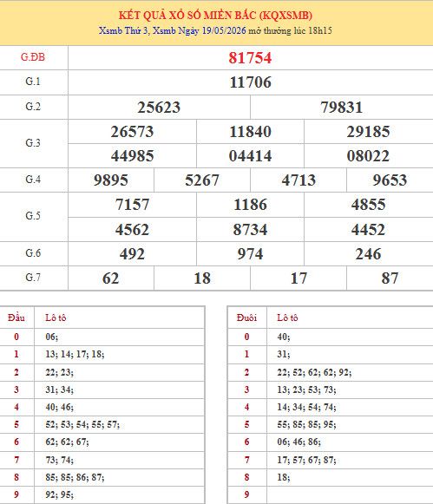Screen dimensions: 433x504
Task: Click Đuôi 0 entry 40;
Action: [284, 337]
